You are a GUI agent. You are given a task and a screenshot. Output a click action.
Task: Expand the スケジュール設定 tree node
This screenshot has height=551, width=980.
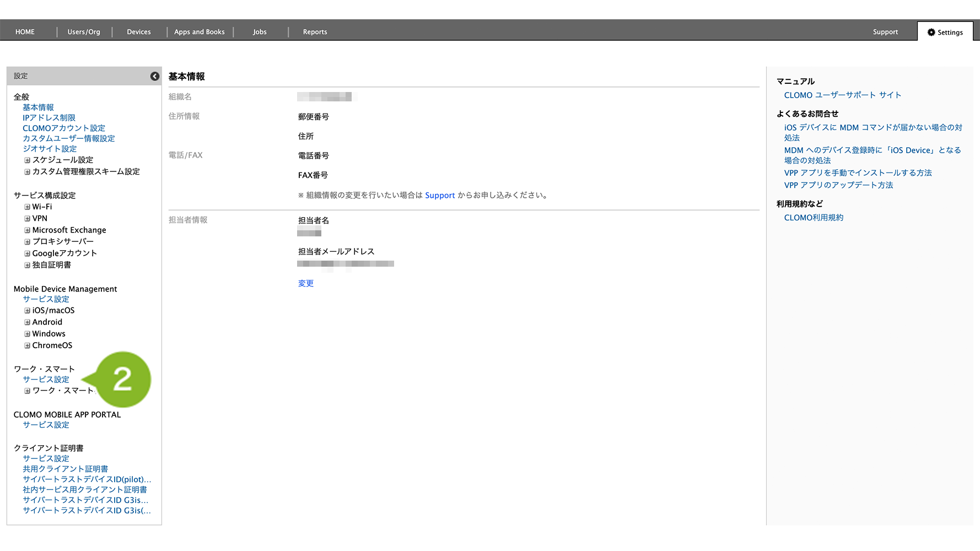[27, 160]
